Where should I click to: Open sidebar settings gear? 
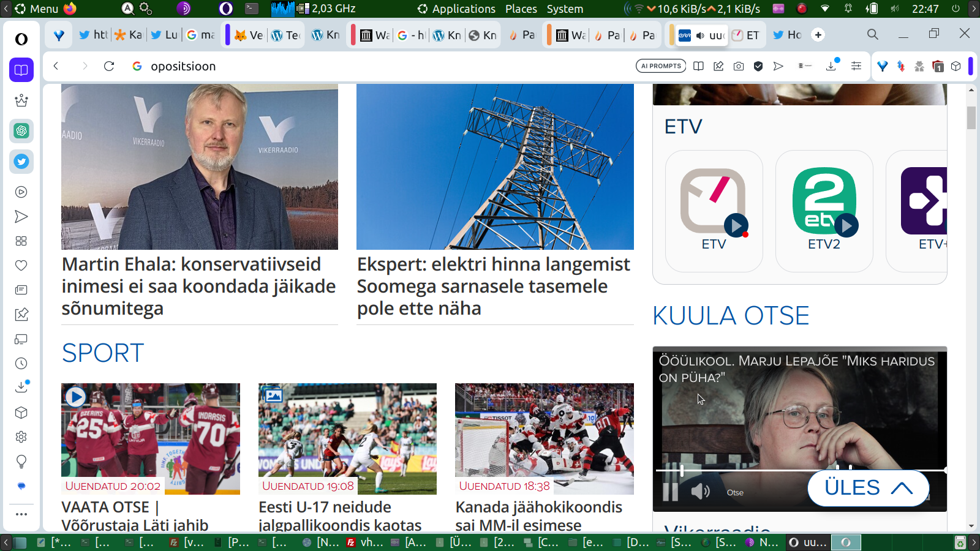tap(21, 437)
